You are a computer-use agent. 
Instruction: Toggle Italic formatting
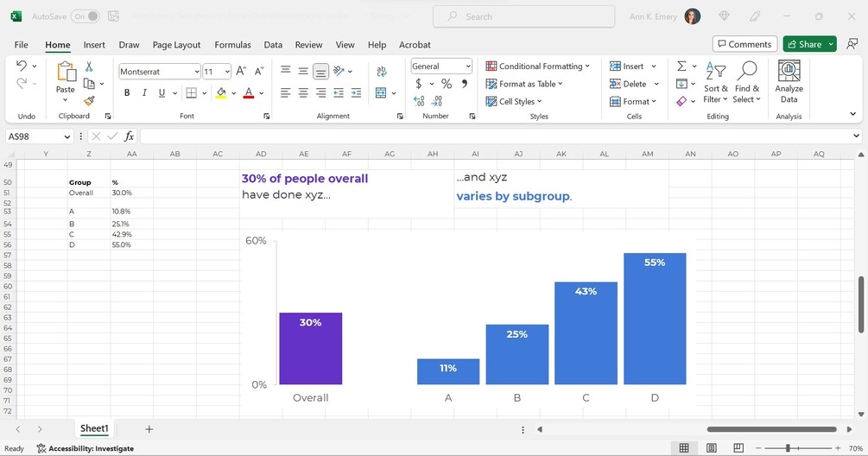(x=144, y=93)
